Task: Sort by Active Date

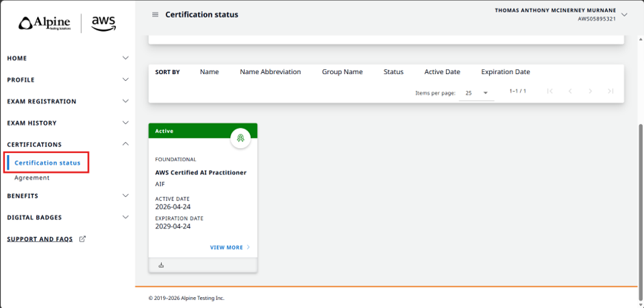Action: 443,72
